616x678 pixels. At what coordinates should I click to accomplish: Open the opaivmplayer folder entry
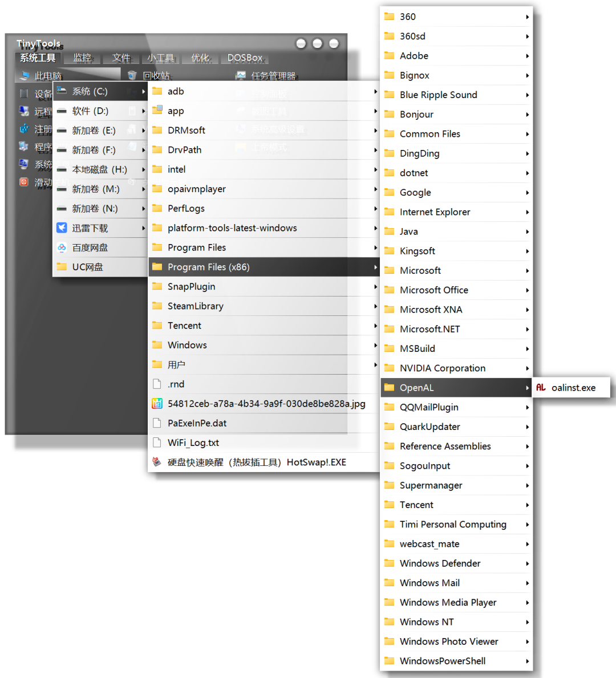(264, 189)
